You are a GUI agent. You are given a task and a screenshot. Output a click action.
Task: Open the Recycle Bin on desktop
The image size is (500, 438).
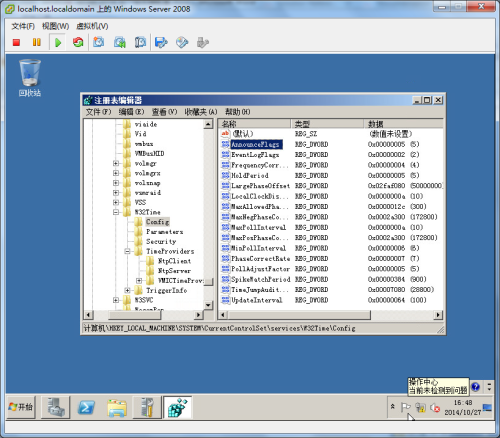point(30,78)
